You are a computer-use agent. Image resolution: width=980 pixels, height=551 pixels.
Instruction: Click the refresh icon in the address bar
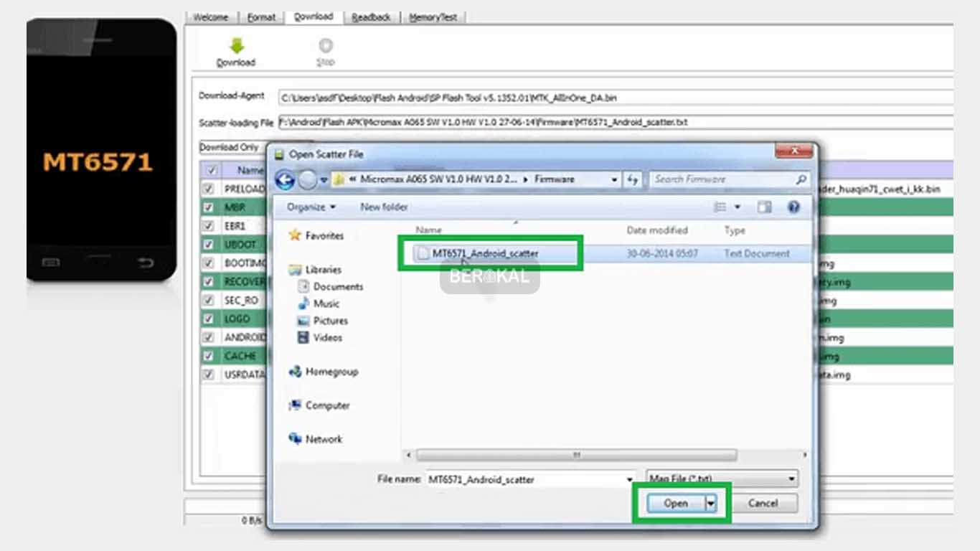click(632, 179)
